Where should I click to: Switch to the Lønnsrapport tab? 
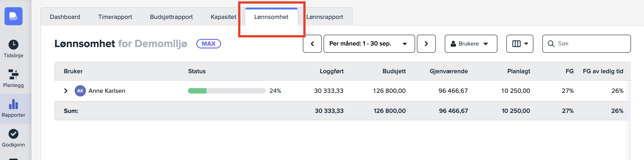click(324, 17)
